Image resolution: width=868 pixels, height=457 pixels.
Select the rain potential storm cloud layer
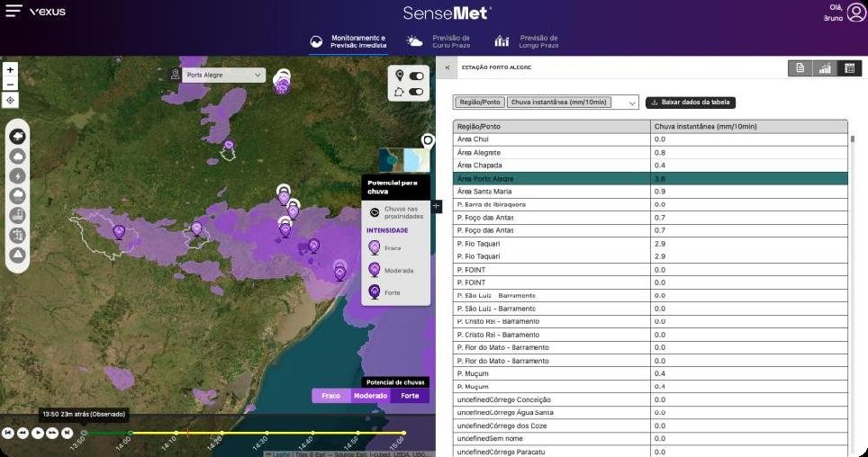(18, 136)
